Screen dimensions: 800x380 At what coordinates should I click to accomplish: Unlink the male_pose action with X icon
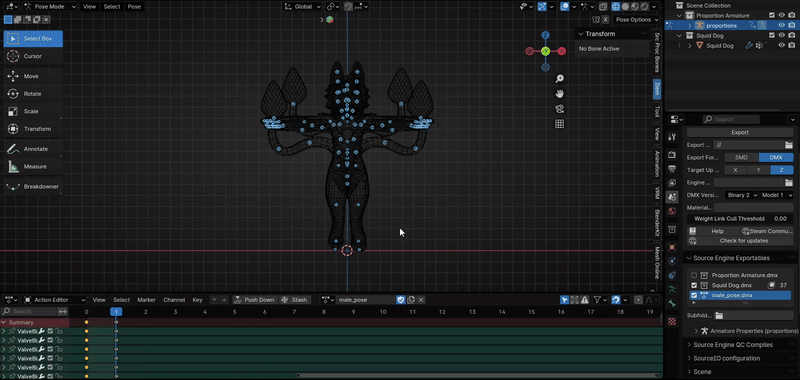tap(421, 300)
